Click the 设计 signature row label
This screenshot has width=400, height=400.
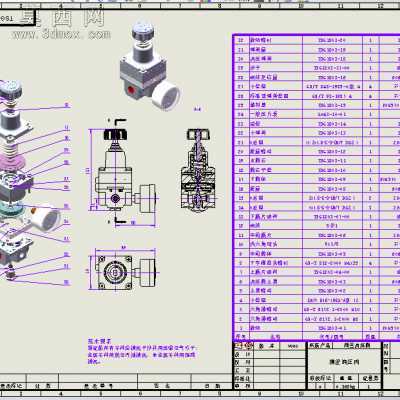(x=243, y=354)
